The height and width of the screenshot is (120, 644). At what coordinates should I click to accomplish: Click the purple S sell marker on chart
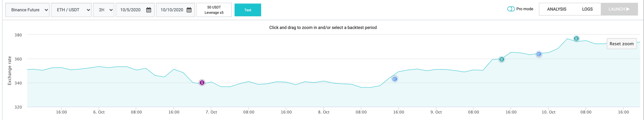tap(202, 83)
